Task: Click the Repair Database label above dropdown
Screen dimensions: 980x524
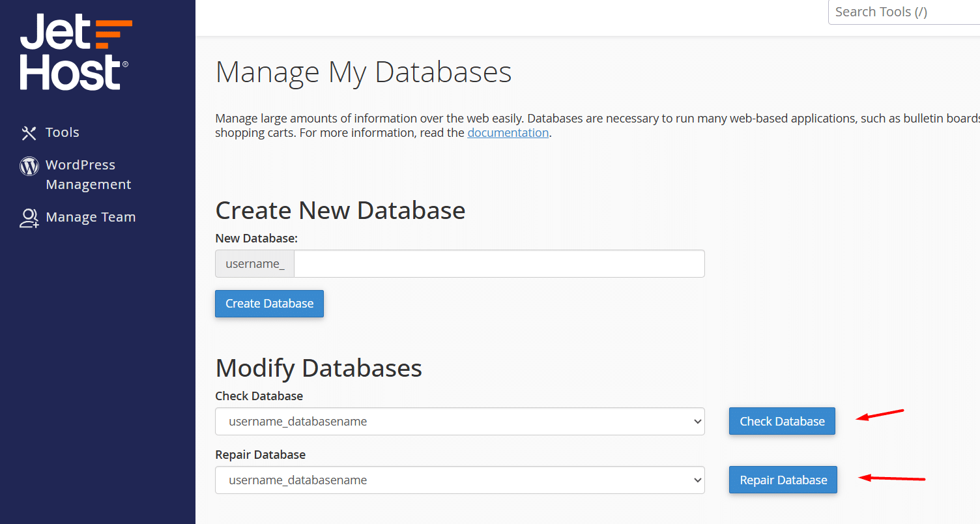Action: point(260,455)
